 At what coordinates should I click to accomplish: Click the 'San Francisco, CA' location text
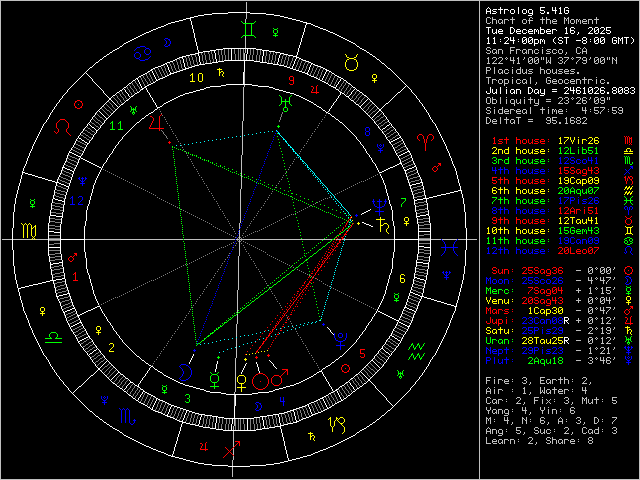coord(536,51)
